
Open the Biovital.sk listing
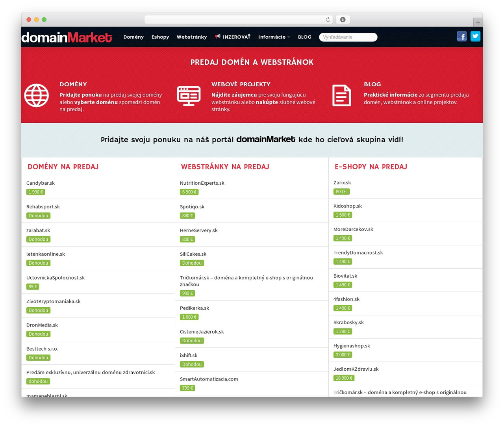[x=345, y=276]
